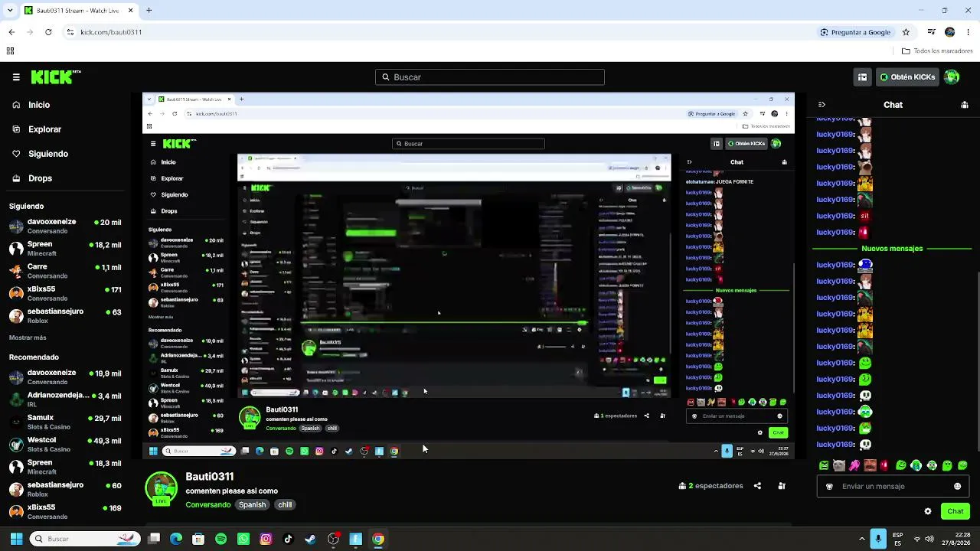Open the chat identity badge icon

(829, 487)
